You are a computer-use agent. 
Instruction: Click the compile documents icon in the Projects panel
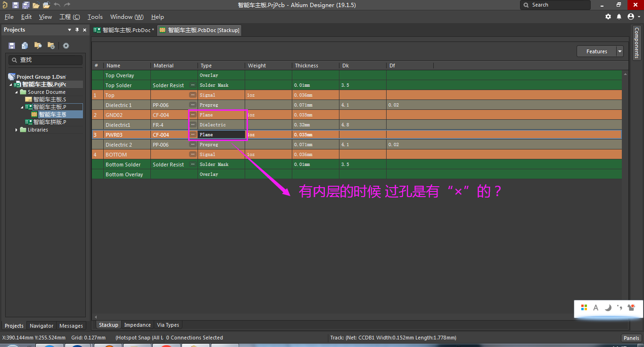pyautogui.click(x=25, y=46)
